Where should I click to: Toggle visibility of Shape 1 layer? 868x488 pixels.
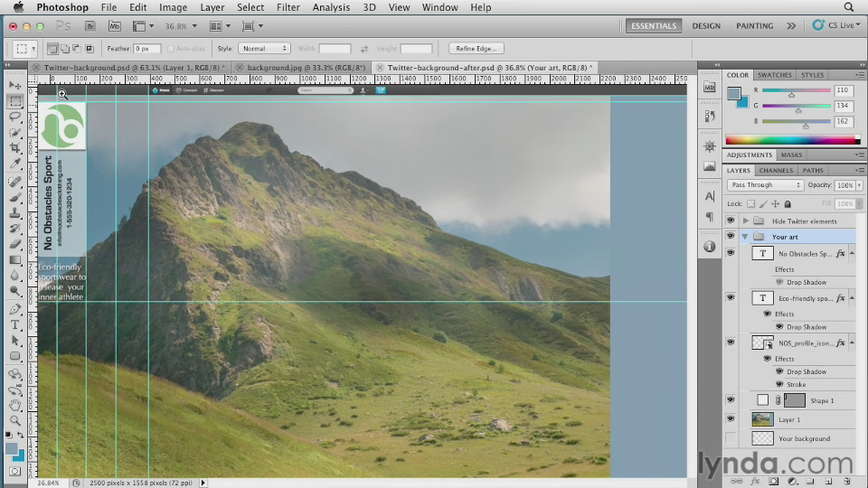[731, 400]
